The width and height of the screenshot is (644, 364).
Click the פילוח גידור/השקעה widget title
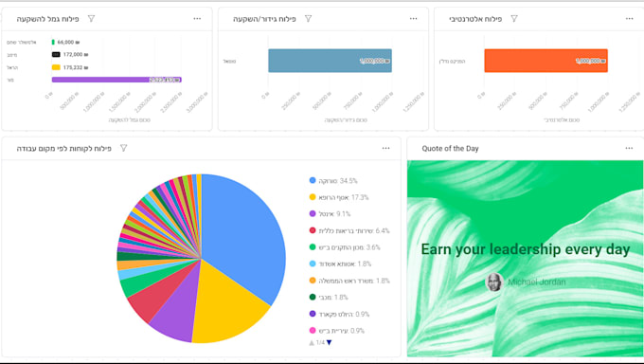coord(264,19)
